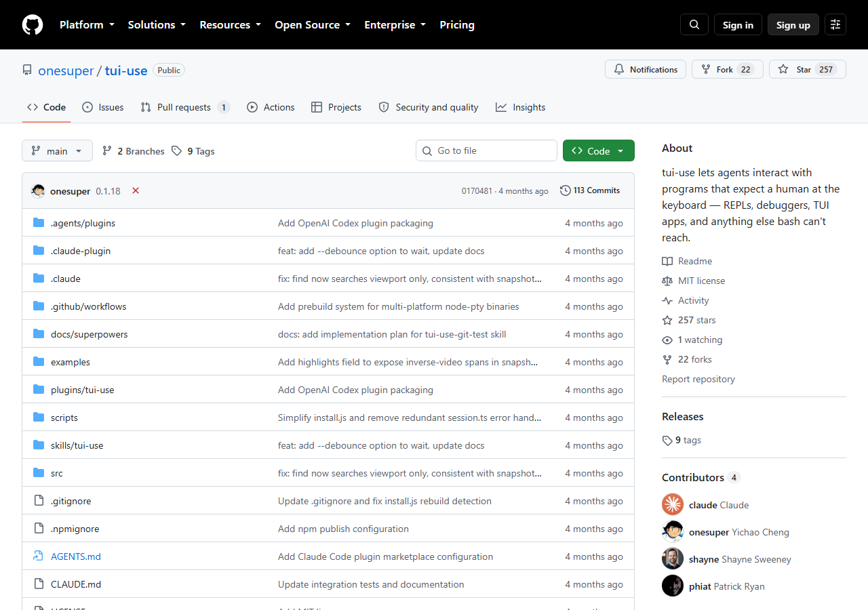Image resolution: width=868 pixels, height=610 pixels.
Task: Open appearance settings icon beside Sign up
Action: 835,25
